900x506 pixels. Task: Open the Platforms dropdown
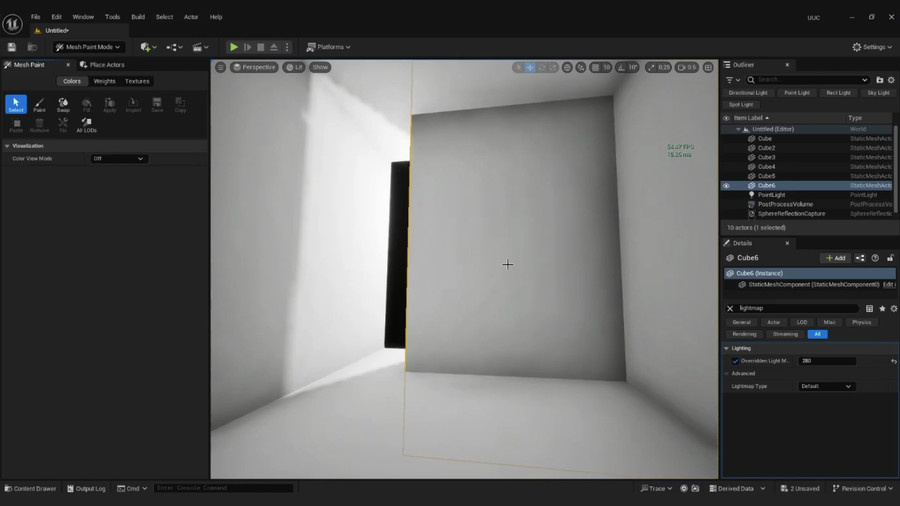328,47
